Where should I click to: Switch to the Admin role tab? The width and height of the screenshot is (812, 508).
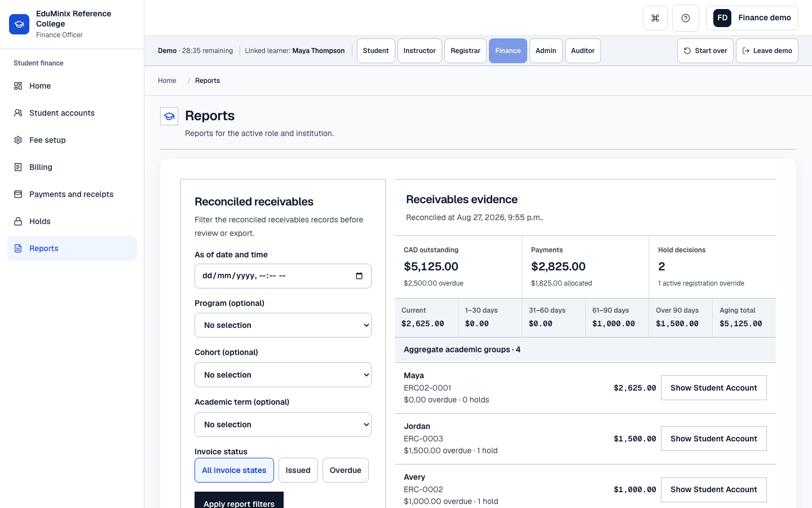546,51
